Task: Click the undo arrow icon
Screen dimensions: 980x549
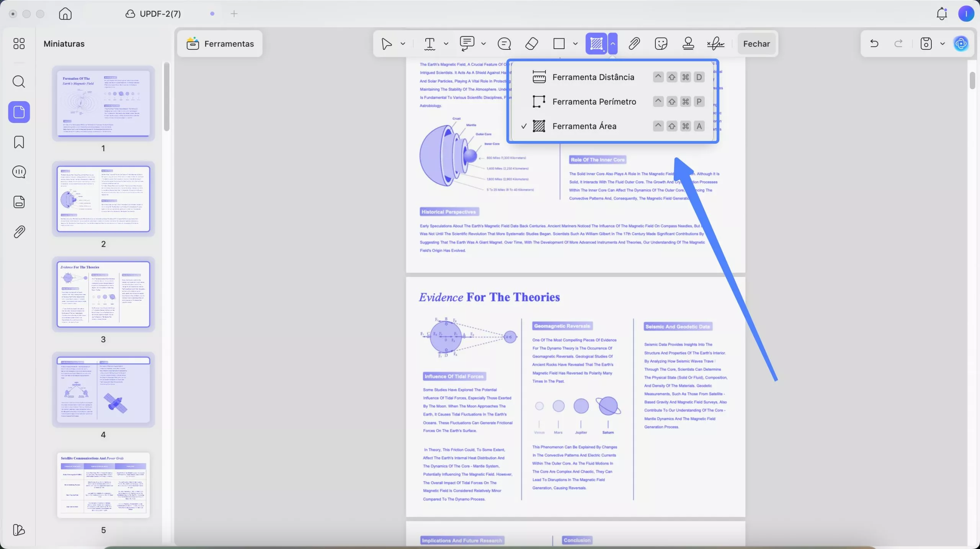Action: click(x=874, y=44)
